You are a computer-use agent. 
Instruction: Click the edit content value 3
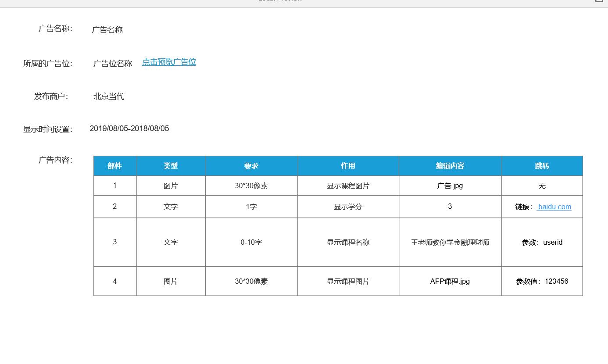(450, 207)
